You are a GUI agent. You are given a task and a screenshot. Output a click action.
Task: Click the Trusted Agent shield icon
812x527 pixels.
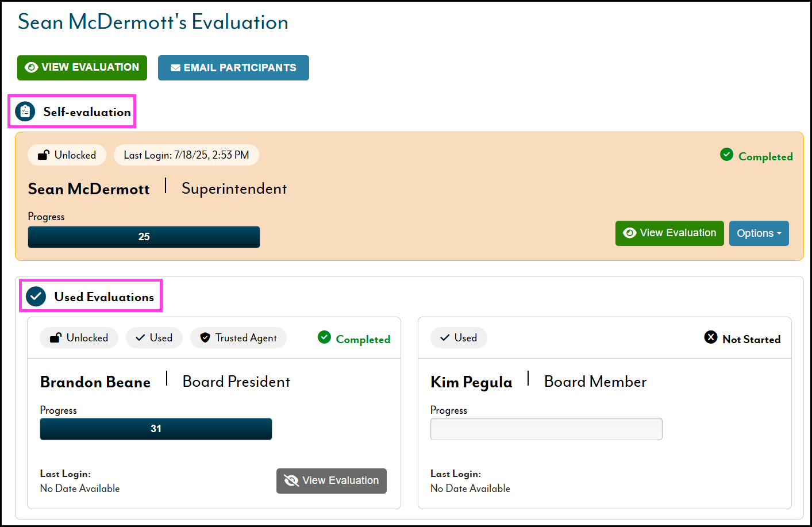click(205, 338)
